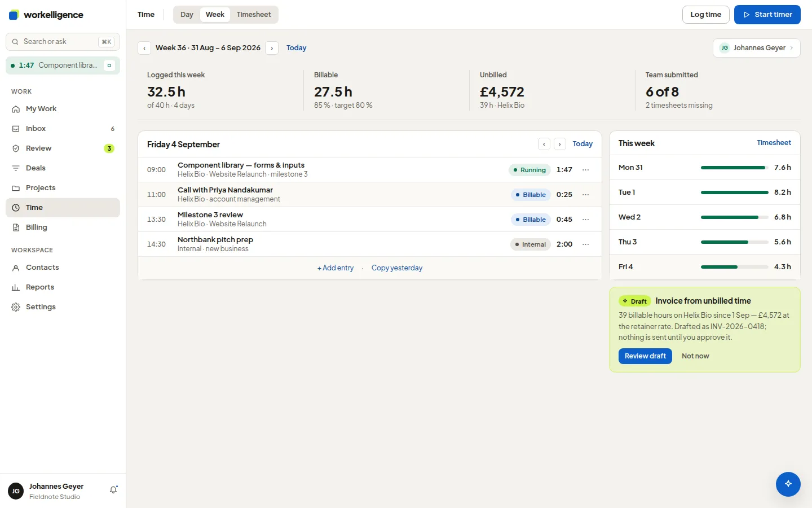
Task: Open the Timesheet link in This week panel
Action: click(774, 143)
